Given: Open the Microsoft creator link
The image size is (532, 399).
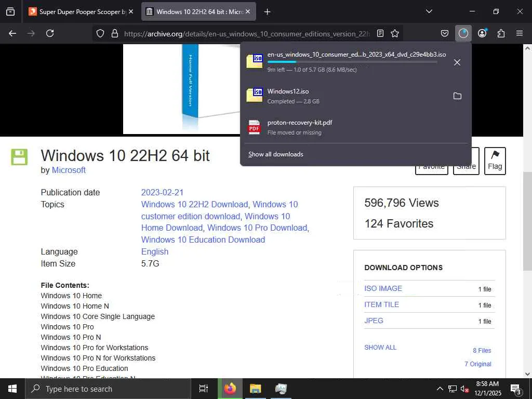Looking at the screenshot, I should (69, 170).
